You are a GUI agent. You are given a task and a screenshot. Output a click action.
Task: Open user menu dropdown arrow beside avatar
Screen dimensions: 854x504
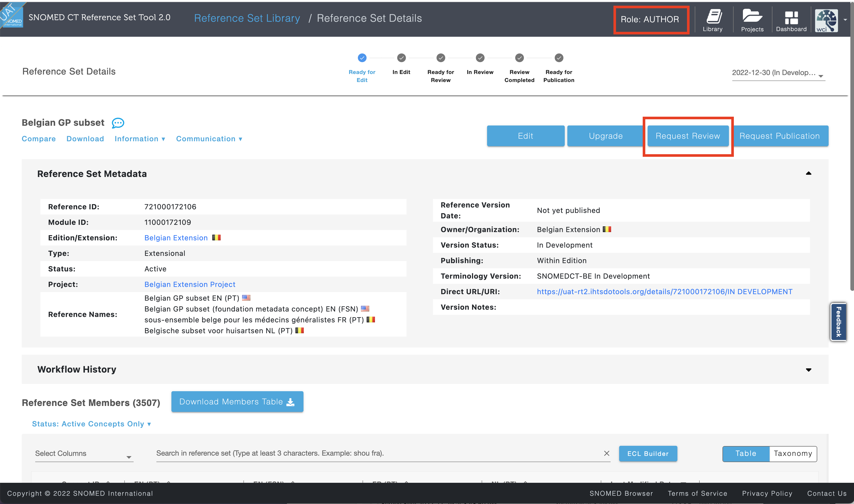[x=845, y=20]
